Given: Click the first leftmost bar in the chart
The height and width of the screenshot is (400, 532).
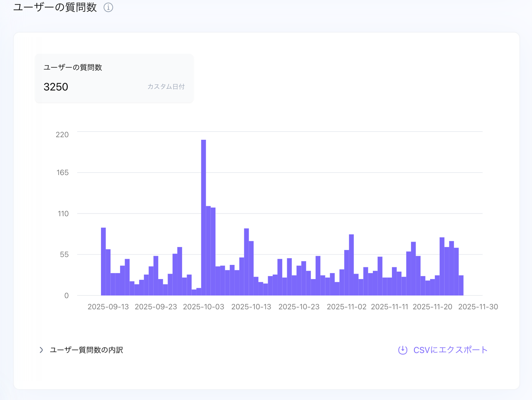Looking at the screenshot, I should click(x=103, y=262).
